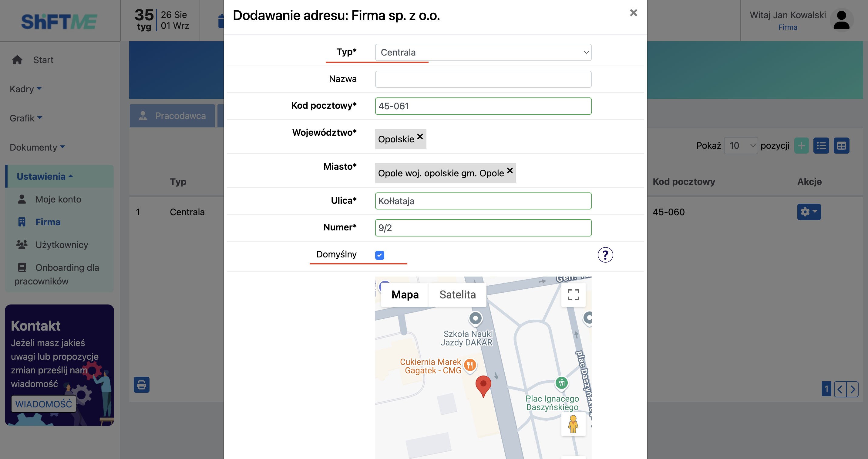This screenshot has width=868, height=459.
Task: Click the Nazwa input field
Action: (x=483, y=79)
